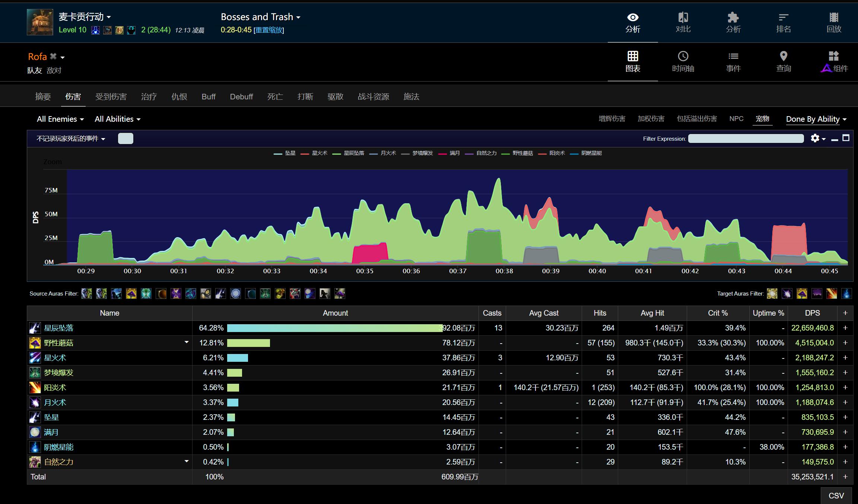Expand the 野性蘑菇 row arrow
This screenshot has width=858, height=504.
point(187,342)
